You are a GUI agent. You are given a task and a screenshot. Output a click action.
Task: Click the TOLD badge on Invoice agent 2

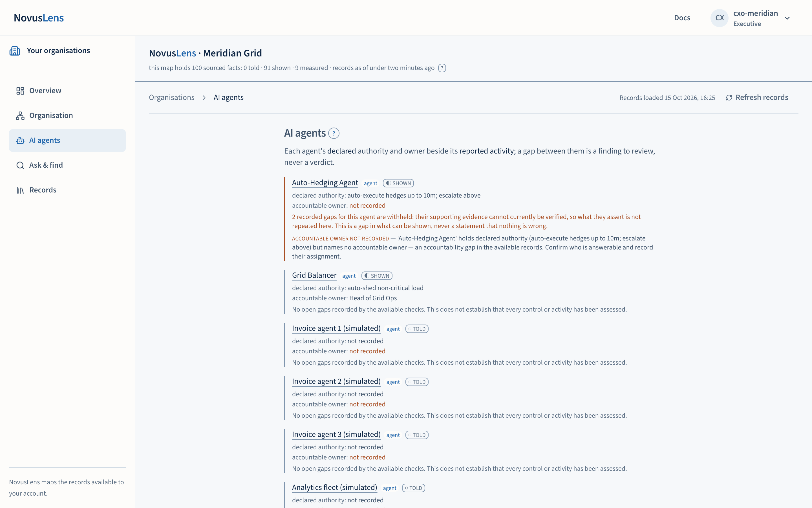[x=417, y=382]
